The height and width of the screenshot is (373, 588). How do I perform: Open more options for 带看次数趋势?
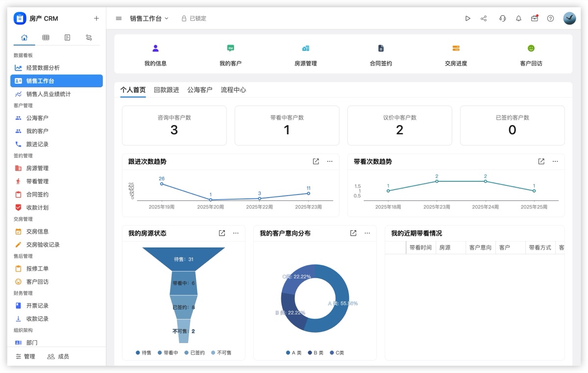coord(555,161)
